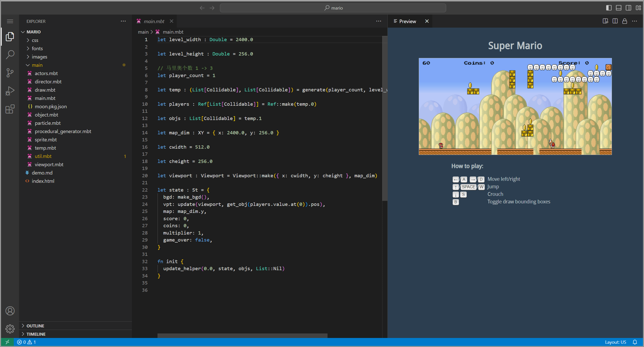Click Customize Layout icon
Viewport: 644px width, 347px height.
pyautogui.click(x=638, y=8)
